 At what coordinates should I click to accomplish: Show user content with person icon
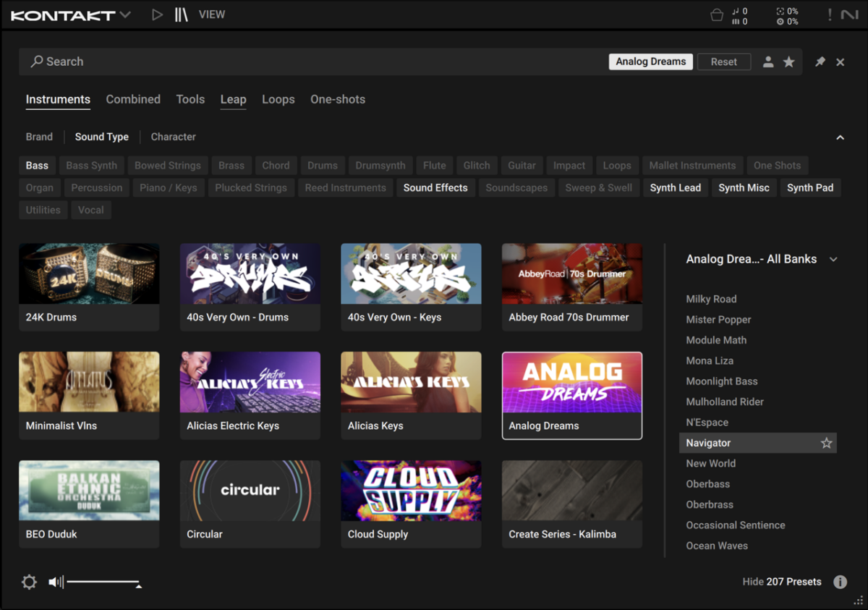tap(768, 62)
